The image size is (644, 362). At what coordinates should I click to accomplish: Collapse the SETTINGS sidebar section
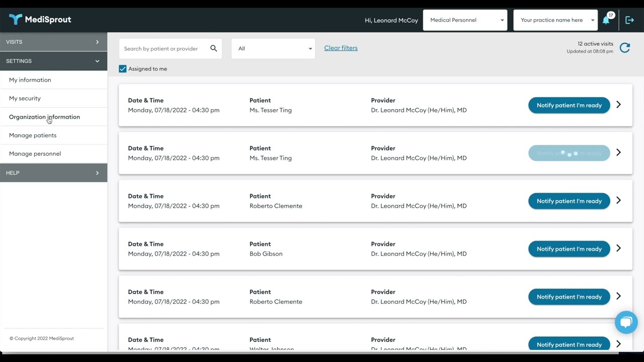click(x=53, y=61)
